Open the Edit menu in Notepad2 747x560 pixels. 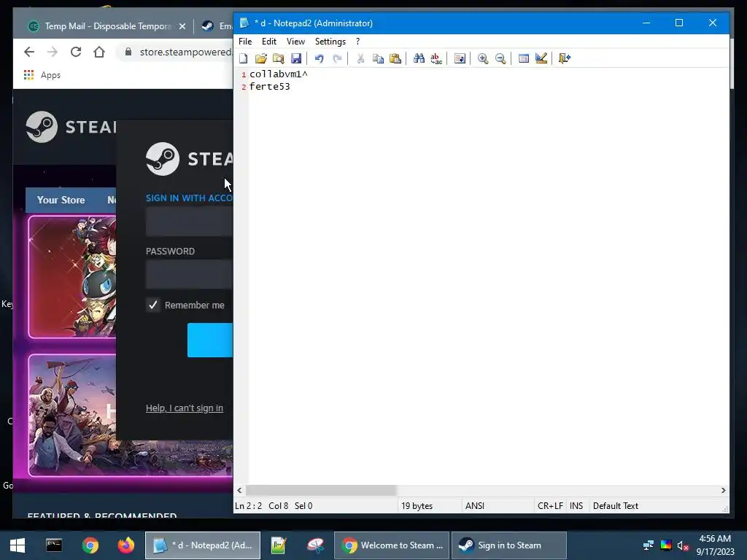pyautogui.click(x=269, y=42)
